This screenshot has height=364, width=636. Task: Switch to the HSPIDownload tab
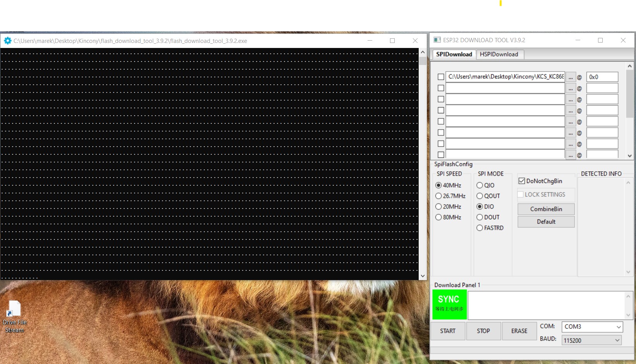pyautogui.click(x=499, y=55)
